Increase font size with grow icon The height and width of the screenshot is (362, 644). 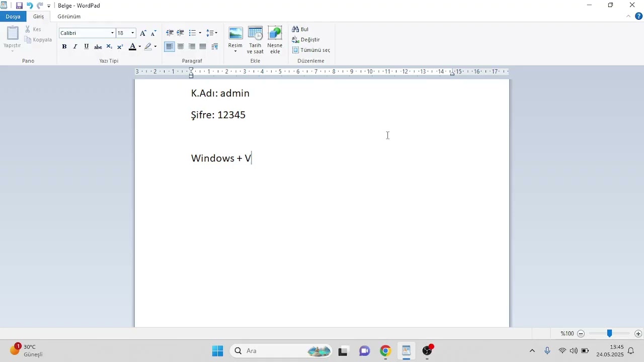pyautogui.click(x=143, y=33)
